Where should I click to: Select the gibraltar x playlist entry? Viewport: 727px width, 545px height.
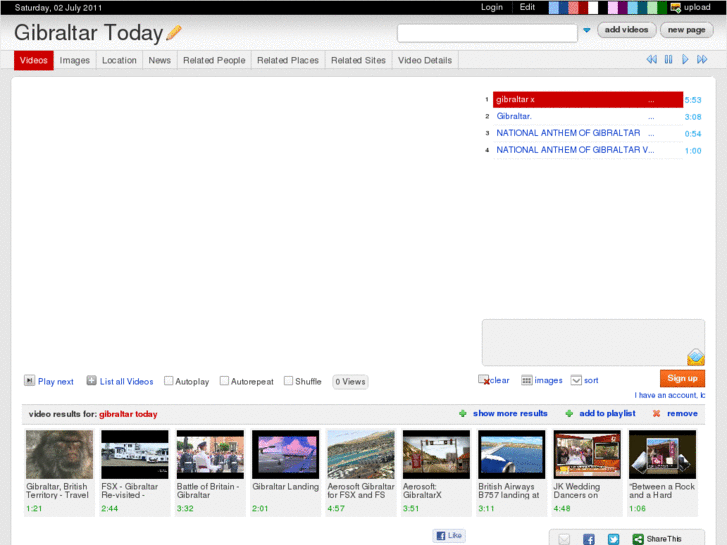point(587,100)
